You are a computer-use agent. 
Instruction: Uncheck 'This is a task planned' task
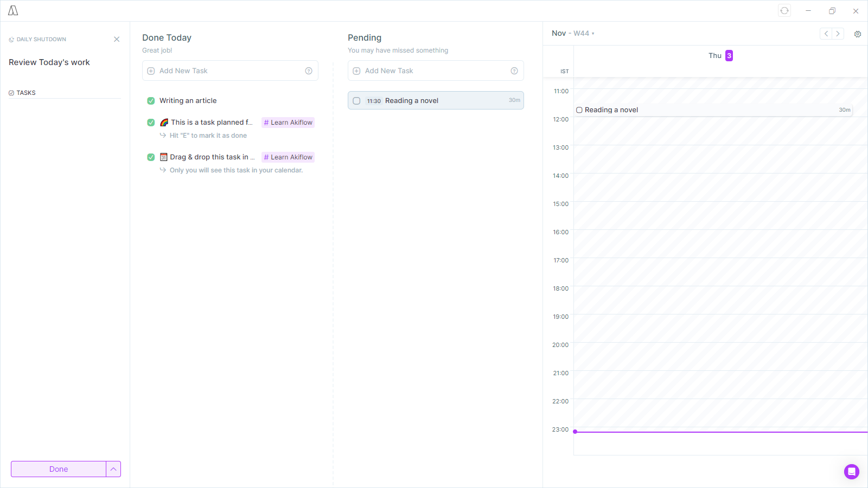[151, 123]
